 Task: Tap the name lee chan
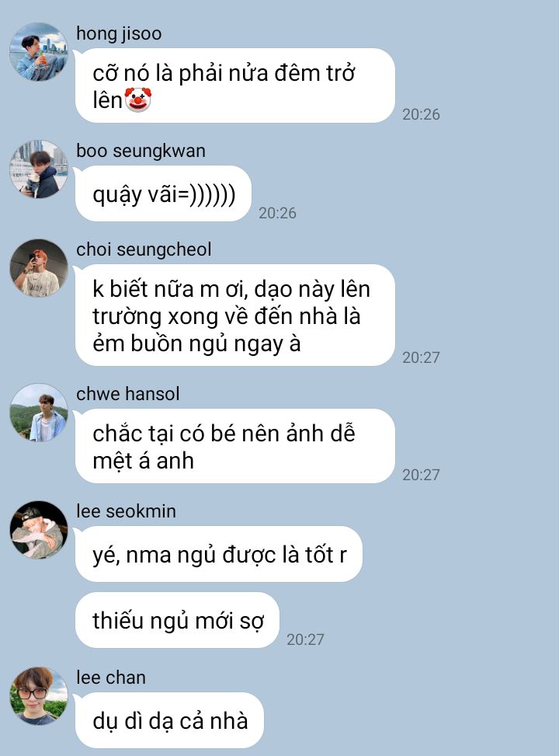111,678
